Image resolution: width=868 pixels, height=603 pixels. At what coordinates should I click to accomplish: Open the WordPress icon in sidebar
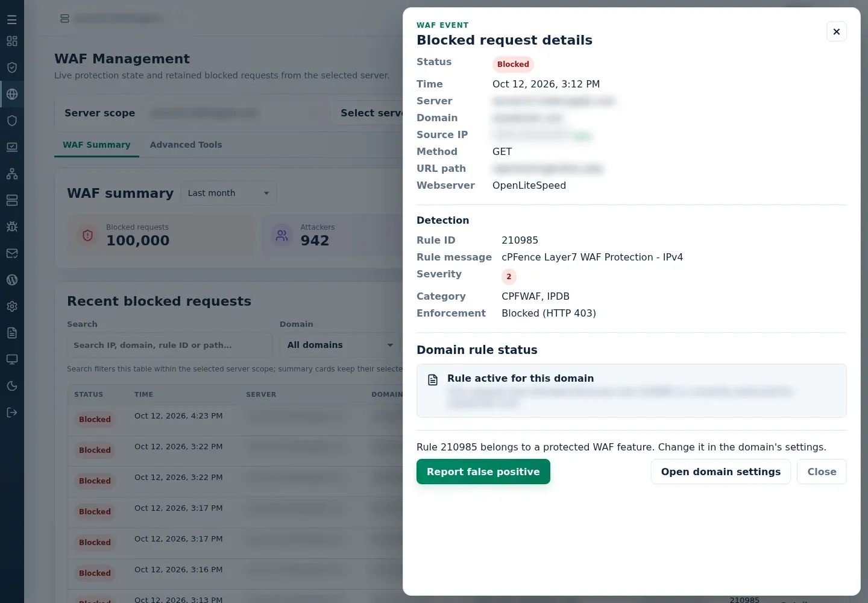point(12,280)
